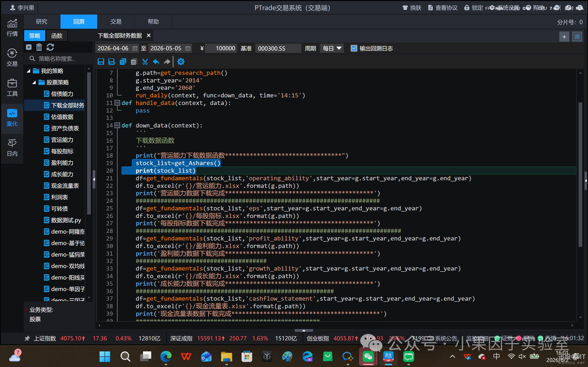Click the 系统公告 status bar entry
This screenshot has height=367, width=588.
[442, 338]
